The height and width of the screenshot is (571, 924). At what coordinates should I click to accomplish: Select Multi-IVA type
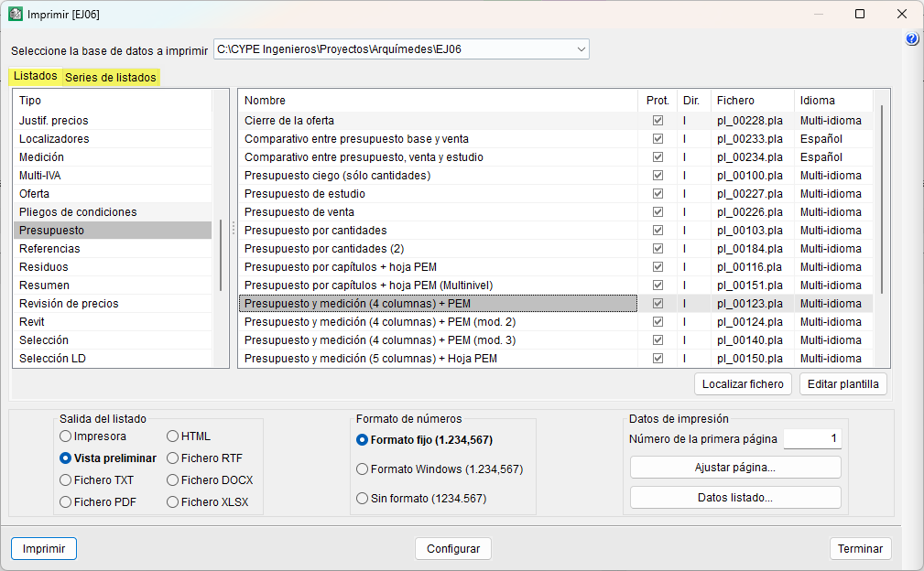pyautogui.click(x=112, y=176)
